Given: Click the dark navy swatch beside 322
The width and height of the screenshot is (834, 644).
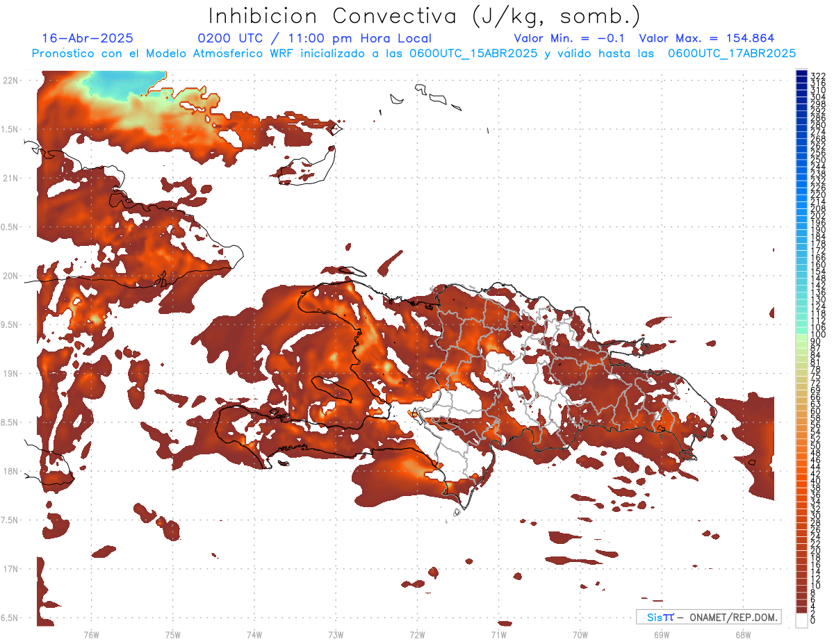Looking at the screenshot, I should pyautogui.click(x=801, y=74).
